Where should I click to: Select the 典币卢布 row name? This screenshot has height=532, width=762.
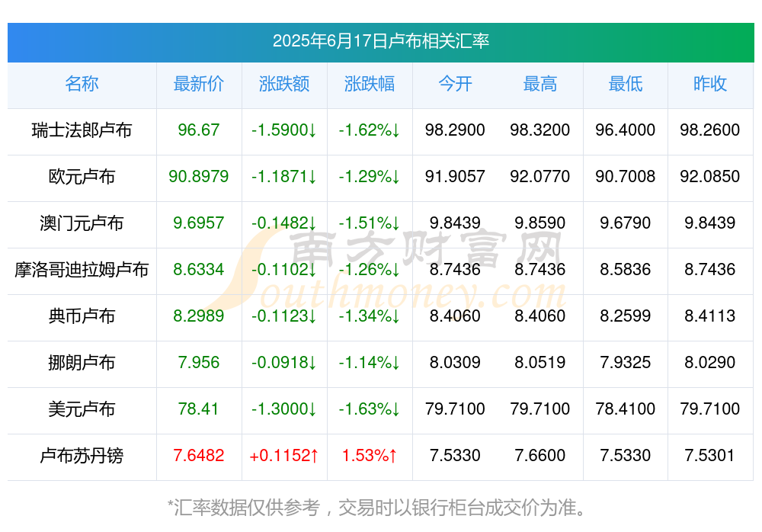pyautogui.click(x=82, y=316)
